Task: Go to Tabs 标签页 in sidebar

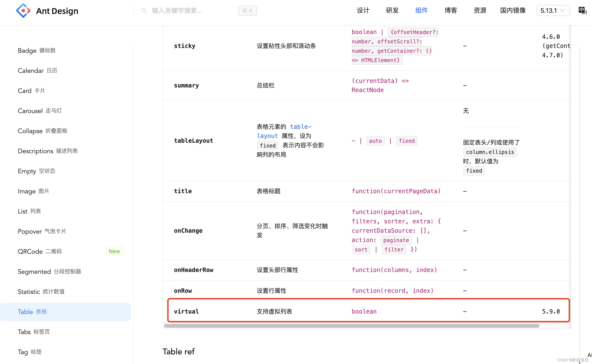Action: click(x=34, y=332)
